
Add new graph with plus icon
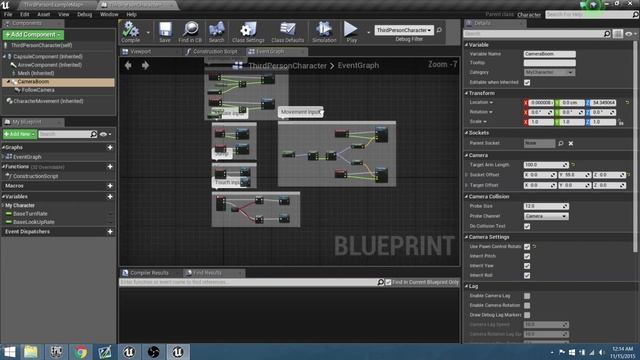[110, 147]
